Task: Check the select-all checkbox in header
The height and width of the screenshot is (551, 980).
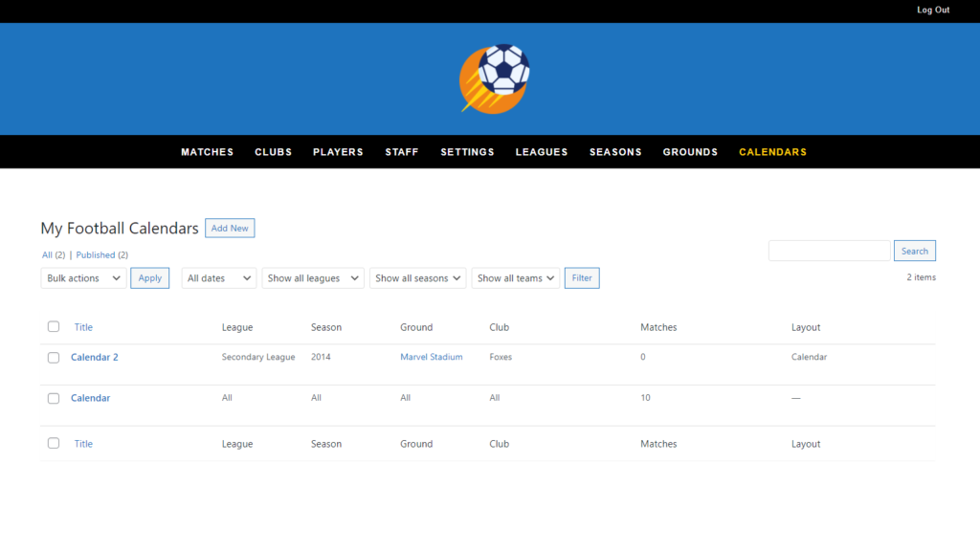Action: click(x=54, y=326)
